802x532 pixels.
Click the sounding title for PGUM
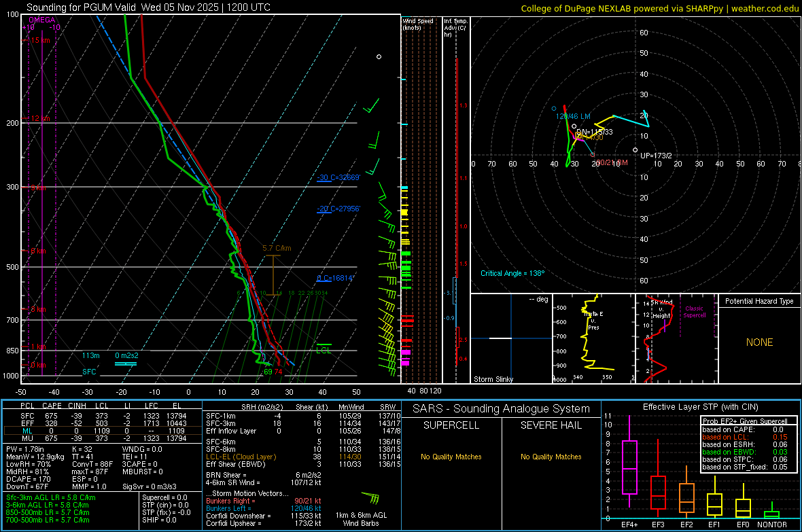(x=148, y=7)
